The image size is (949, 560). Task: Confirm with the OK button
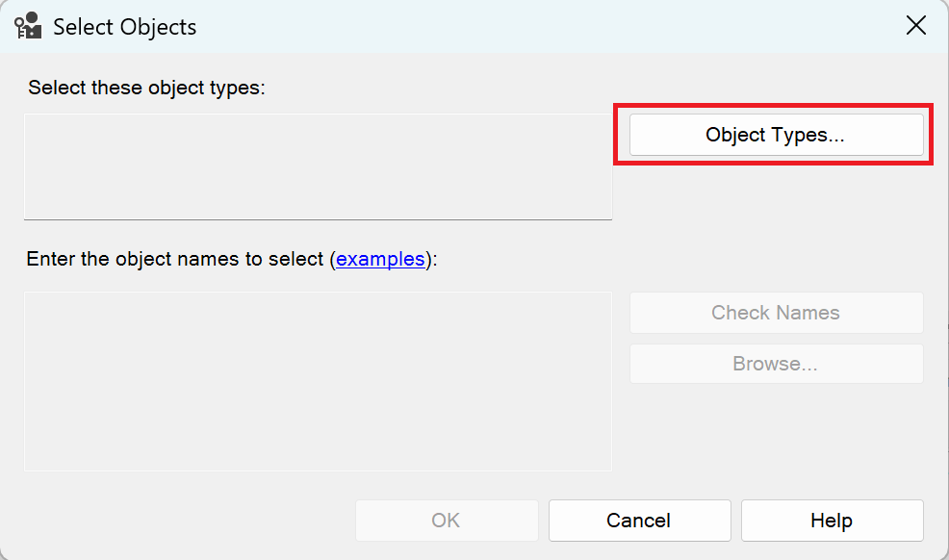[x=447, y=521]
